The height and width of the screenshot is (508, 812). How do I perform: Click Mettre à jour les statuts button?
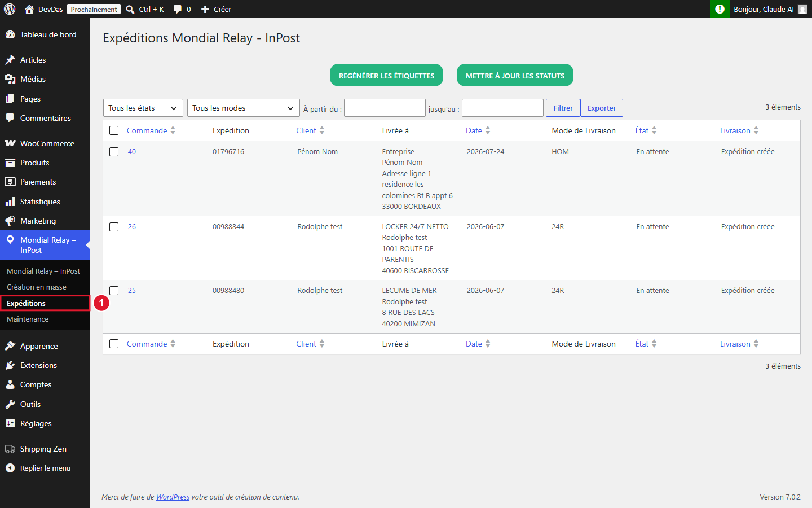click(515, 75)
